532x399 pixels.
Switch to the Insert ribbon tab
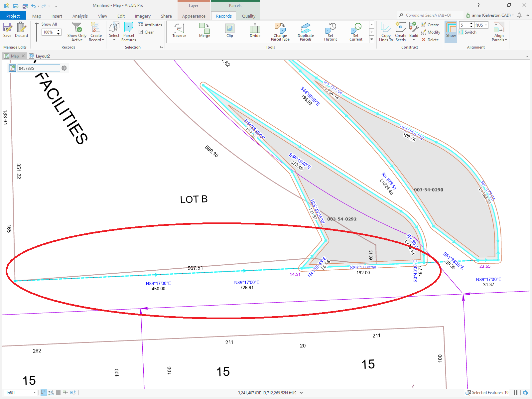coord(57,16)
